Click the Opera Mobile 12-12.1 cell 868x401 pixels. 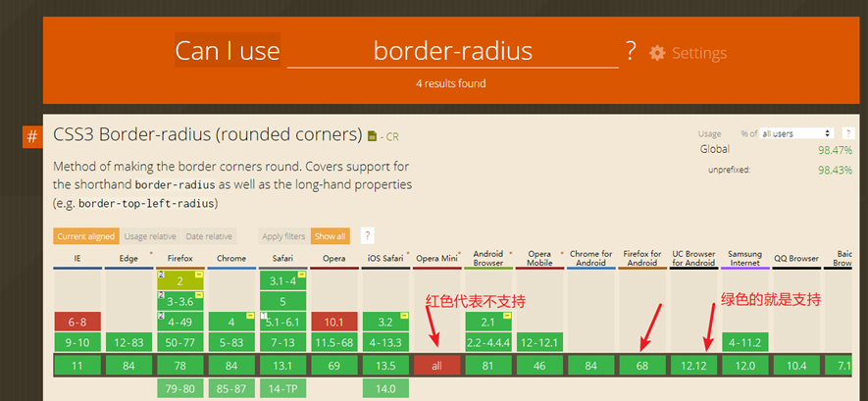[539, 343]
